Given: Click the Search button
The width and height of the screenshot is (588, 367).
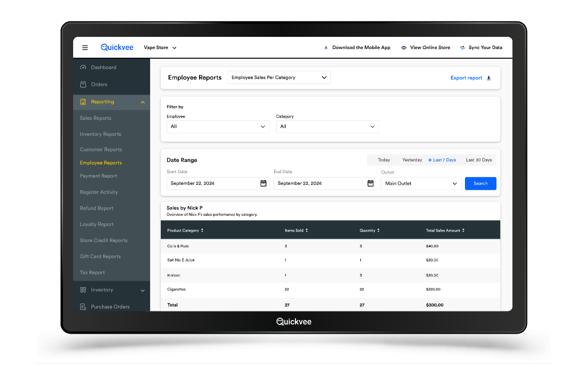Looking at the screenshot, I should tap(480, 183).
